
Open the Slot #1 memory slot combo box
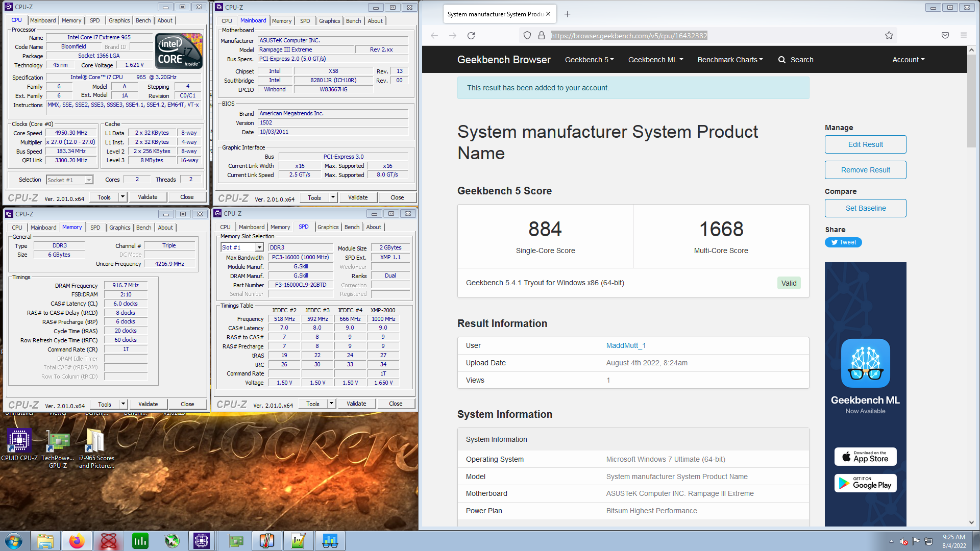(242, 247)
